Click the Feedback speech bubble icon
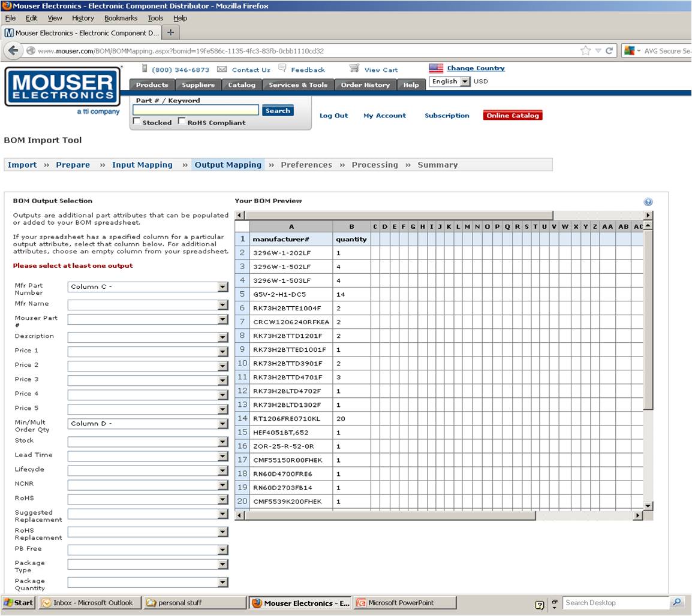This screenshot has width=692, height=616. coord(282,68)
